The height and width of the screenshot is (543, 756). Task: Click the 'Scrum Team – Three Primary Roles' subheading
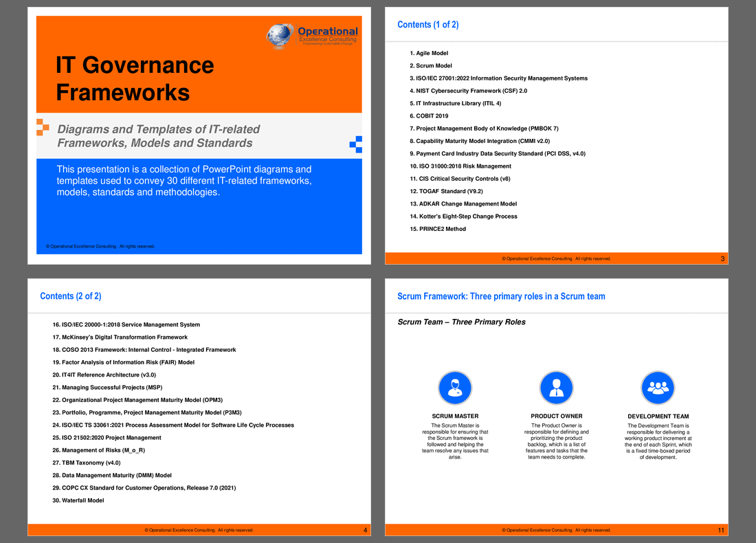point(461,322)
